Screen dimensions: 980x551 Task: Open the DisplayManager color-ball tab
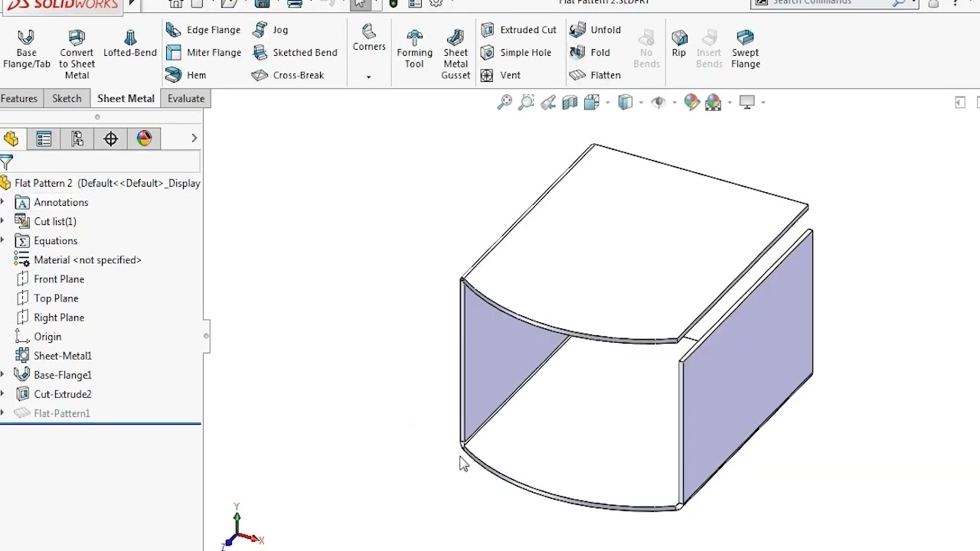tap(144, 139)
